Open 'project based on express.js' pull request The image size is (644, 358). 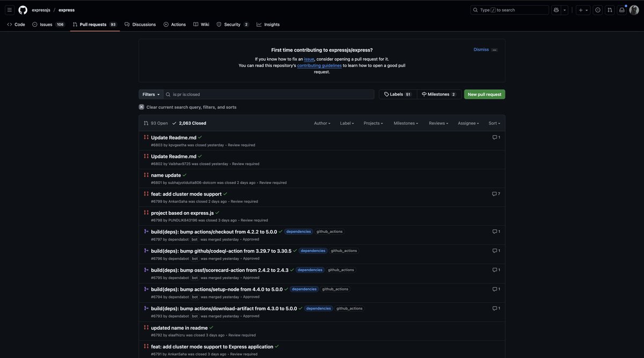click(182, 213)
